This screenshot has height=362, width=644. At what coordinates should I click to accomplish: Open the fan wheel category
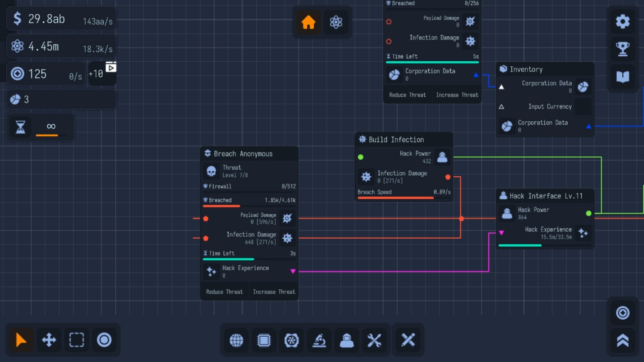click(291, 341)
